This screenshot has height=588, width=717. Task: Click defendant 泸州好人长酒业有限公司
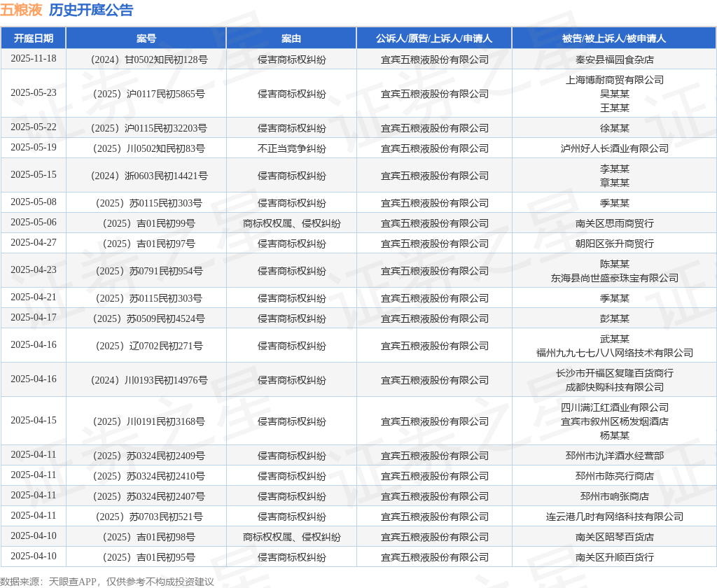pos(615,148)
